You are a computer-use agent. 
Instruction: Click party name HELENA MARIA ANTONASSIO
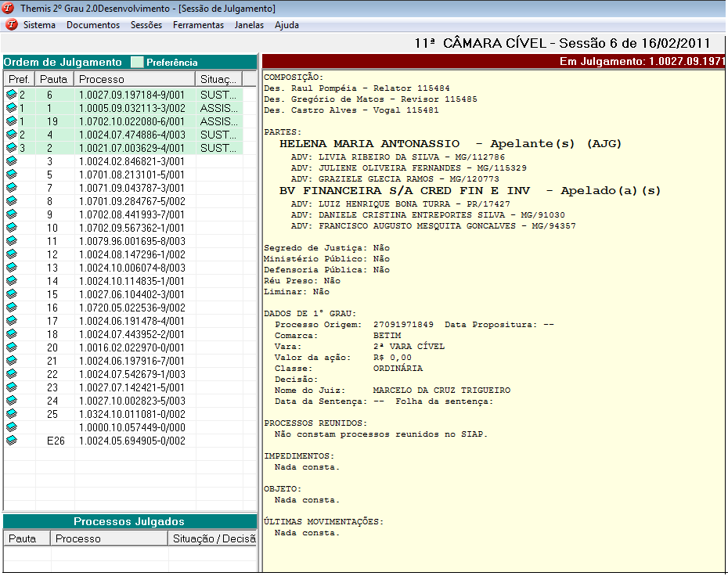coord(369,143)
